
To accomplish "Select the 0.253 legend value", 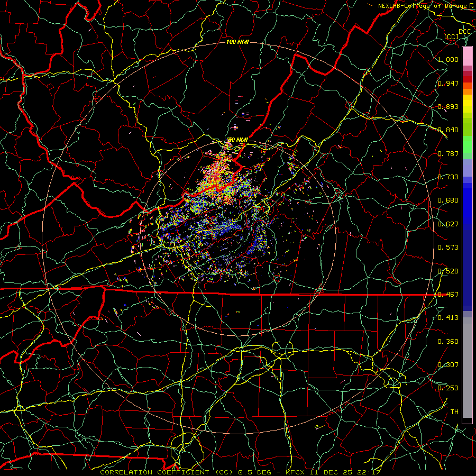I will point(448,388).
